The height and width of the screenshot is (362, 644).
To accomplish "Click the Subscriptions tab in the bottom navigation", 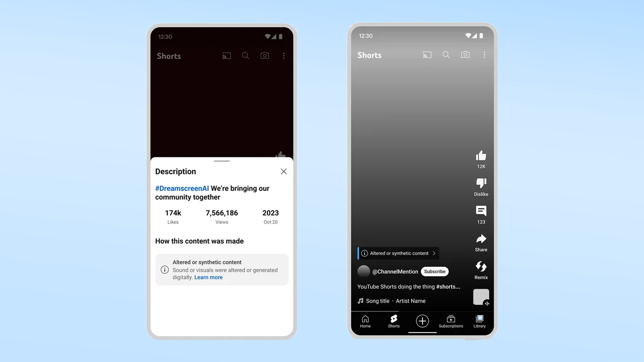I will click(x=451, y=321).
